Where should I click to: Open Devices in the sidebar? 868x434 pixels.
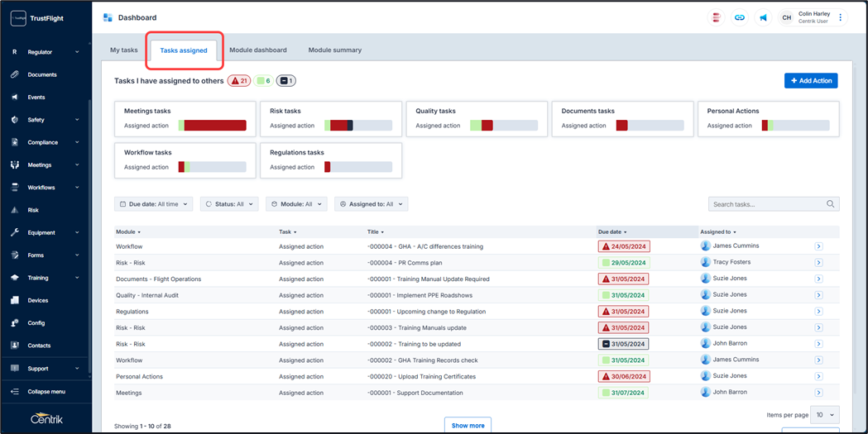(37, 300)
